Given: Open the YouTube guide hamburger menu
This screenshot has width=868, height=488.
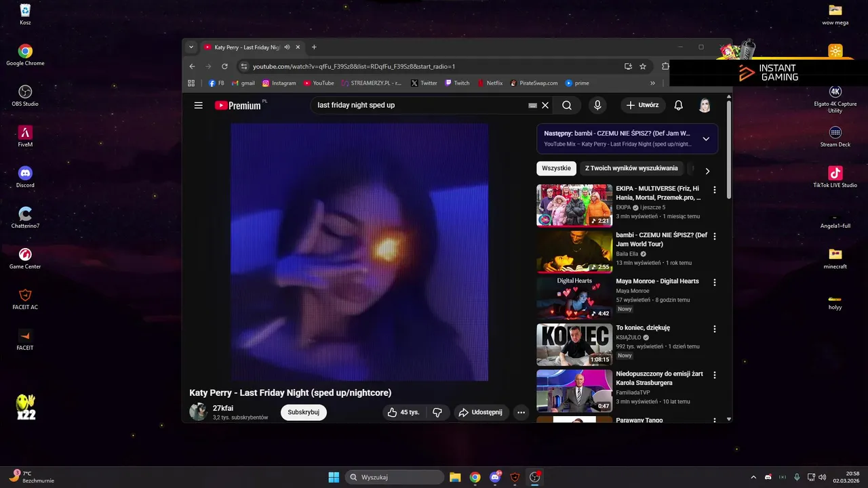Looking at the screenshot, I should 198,105.
